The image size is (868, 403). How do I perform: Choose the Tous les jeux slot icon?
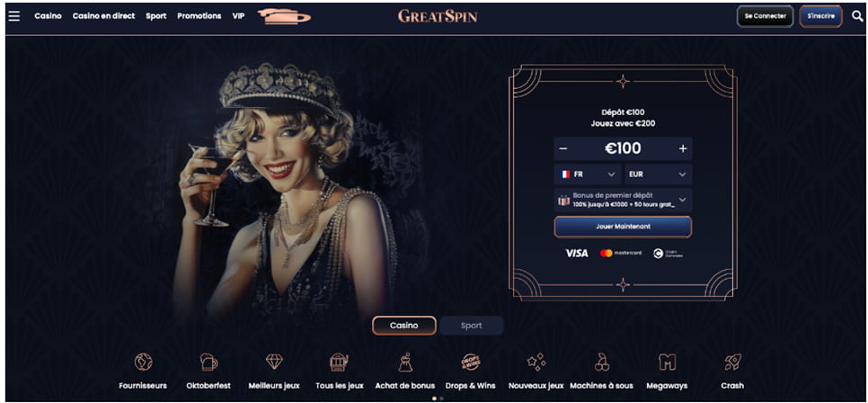(340, 362)
